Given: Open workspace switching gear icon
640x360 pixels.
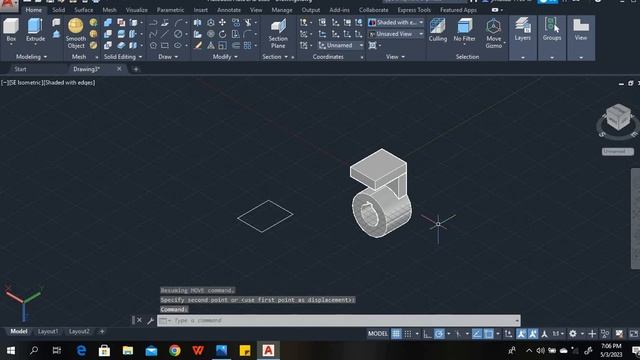Looking at the screenshot, I should tap(573, 334).
